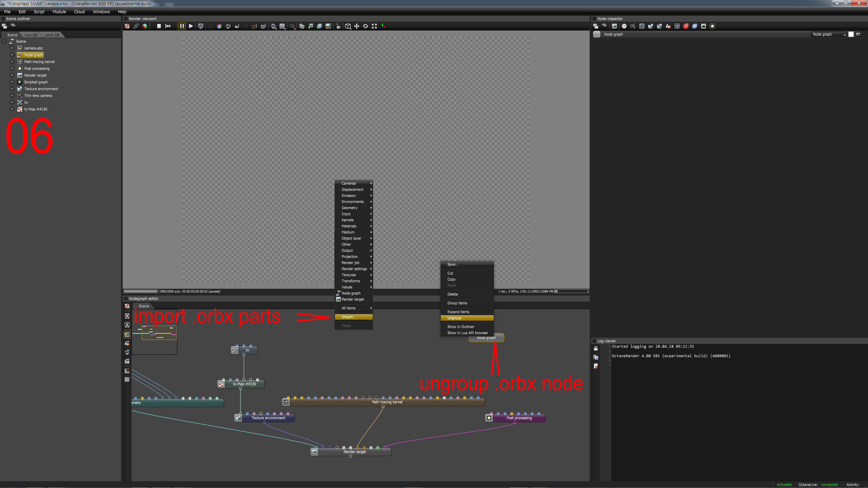The height and width of the screenshot is (488, 868).
Task: Click the red cube icon in Node inspector
Action: coord(686,26)
